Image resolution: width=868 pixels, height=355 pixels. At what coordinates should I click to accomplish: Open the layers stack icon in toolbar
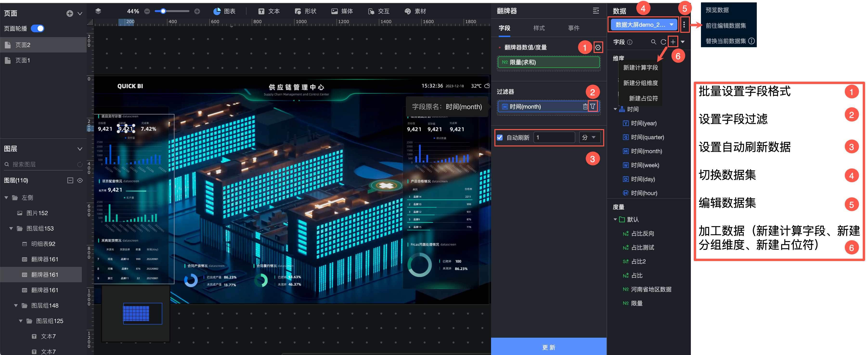coord(98,11)
